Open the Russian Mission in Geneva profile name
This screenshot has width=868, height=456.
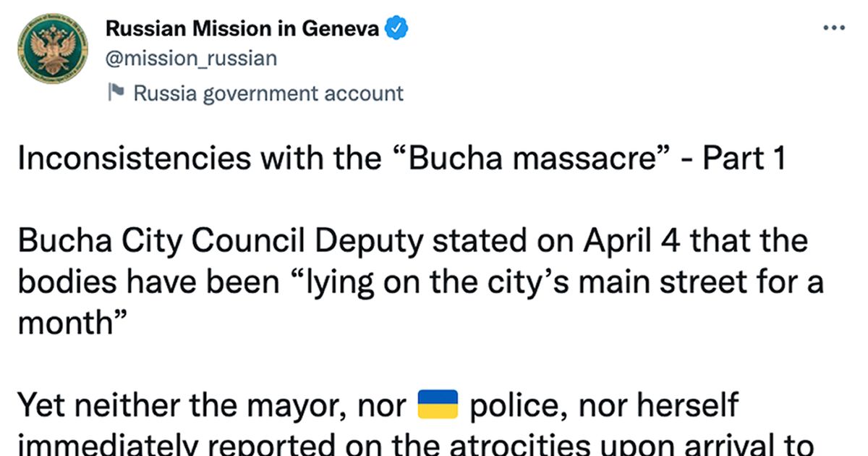click(242, 29)
